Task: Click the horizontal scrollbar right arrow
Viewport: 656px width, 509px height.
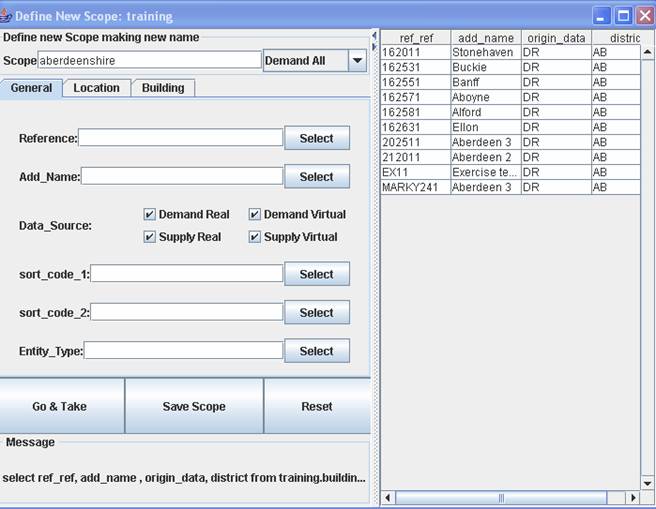Action: click(x=632, y=497)
